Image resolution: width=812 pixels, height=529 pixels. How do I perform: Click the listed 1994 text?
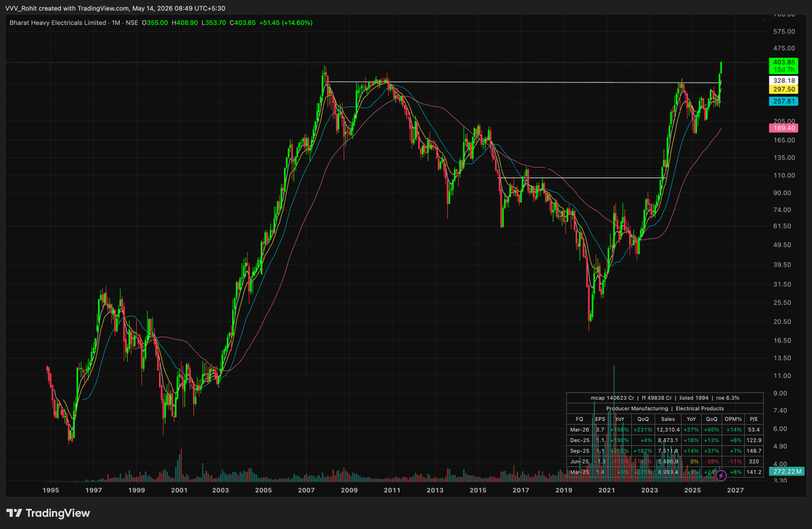click(694, 398)
